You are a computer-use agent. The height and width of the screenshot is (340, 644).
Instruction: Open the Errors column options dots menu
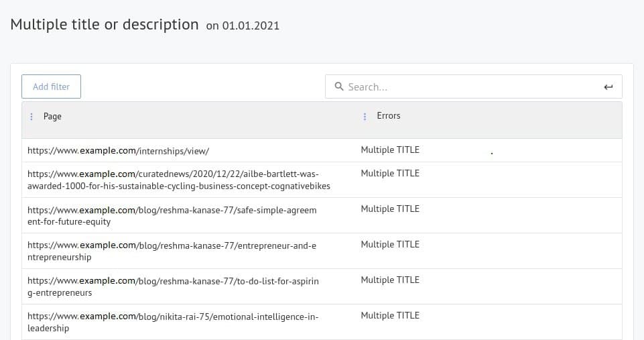[365, 117]
